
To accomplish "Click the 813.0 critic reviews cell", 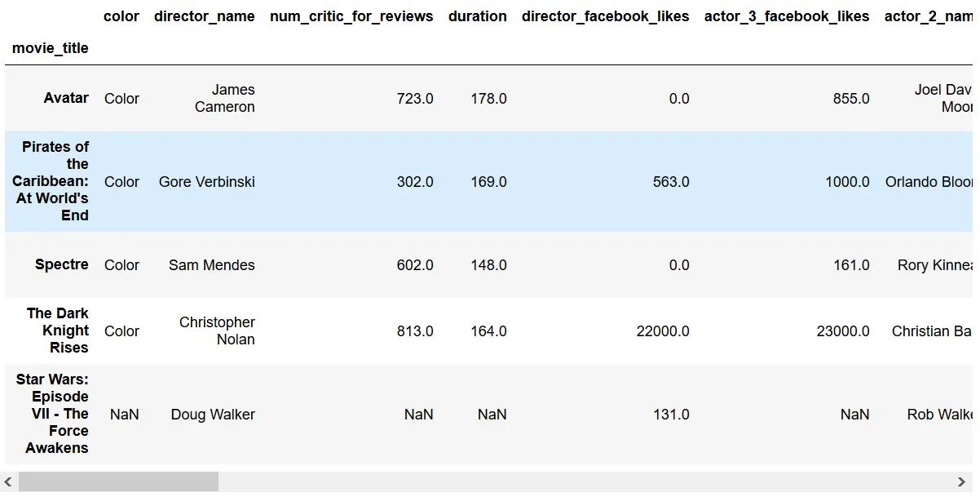I will [415, 331].
